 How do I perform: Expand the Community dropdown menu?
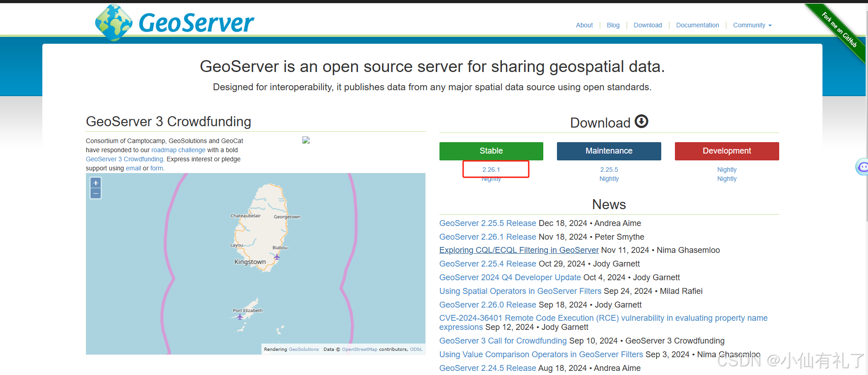752,25
